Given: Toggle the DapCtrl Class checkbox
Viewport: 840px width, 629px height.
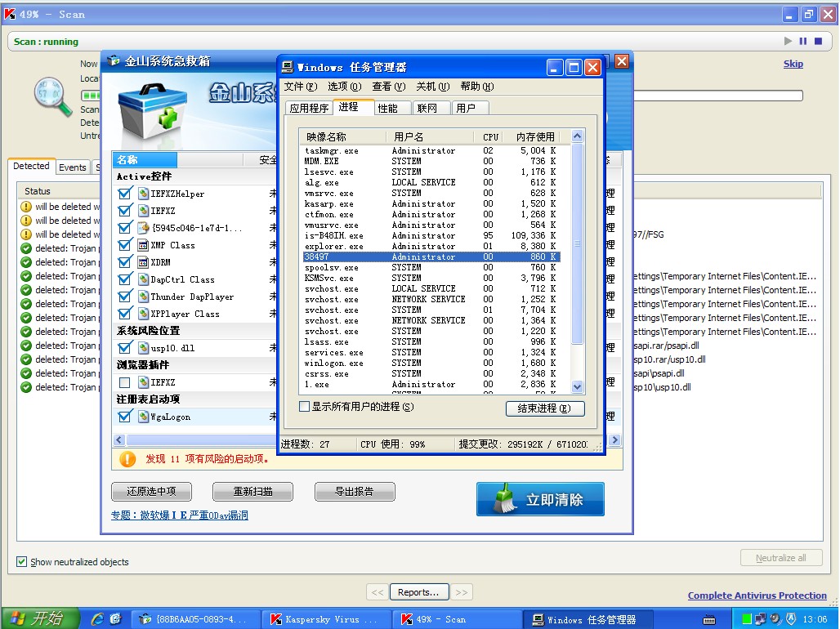Looking at the screenshot, I should pos(124,279).
